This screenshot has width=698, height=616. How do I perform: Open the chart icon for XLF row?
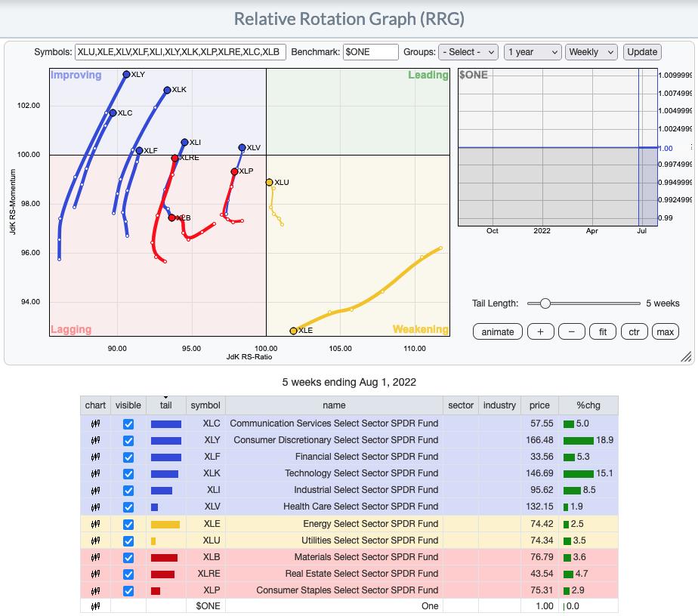(x=95, y=457)
